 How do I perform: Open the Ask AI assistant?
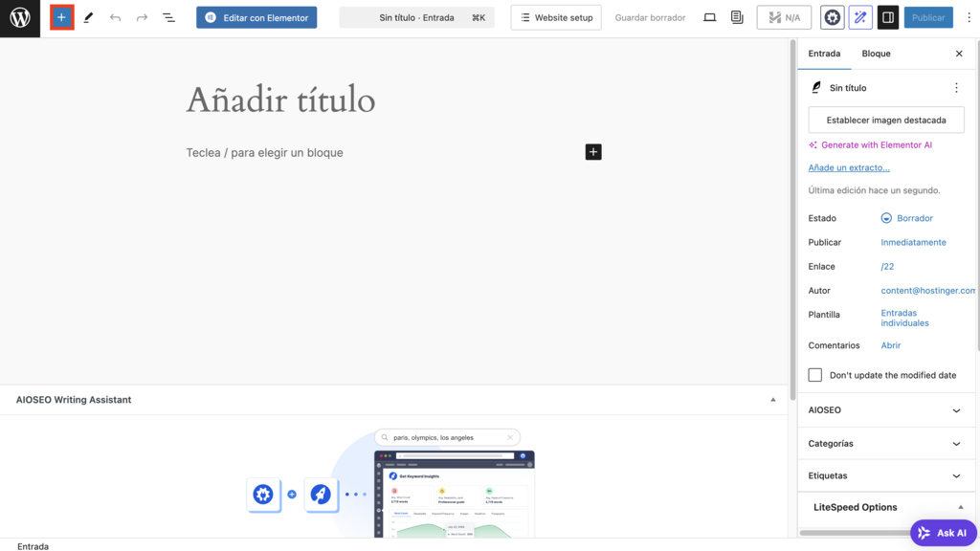(x=943, y=532)
